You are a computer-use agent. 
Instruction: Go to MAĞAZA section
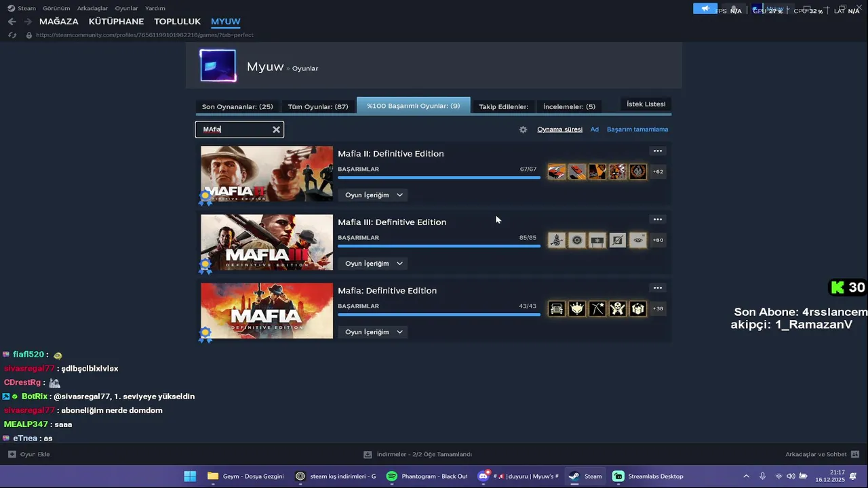[x=58, y=22]
